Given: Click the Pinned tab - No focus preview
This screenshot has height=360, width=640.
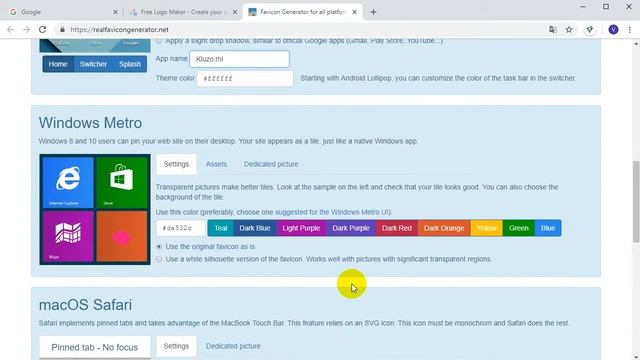Looking at the screenshot, I should [x=95, y=347].
